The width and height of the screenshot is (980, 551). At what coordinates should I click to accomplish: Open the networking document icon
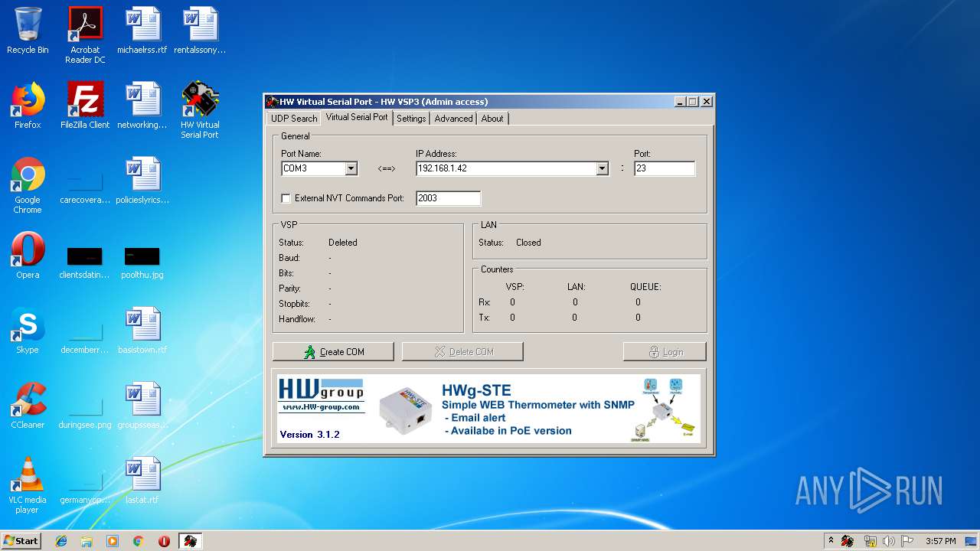click(142, 106)
